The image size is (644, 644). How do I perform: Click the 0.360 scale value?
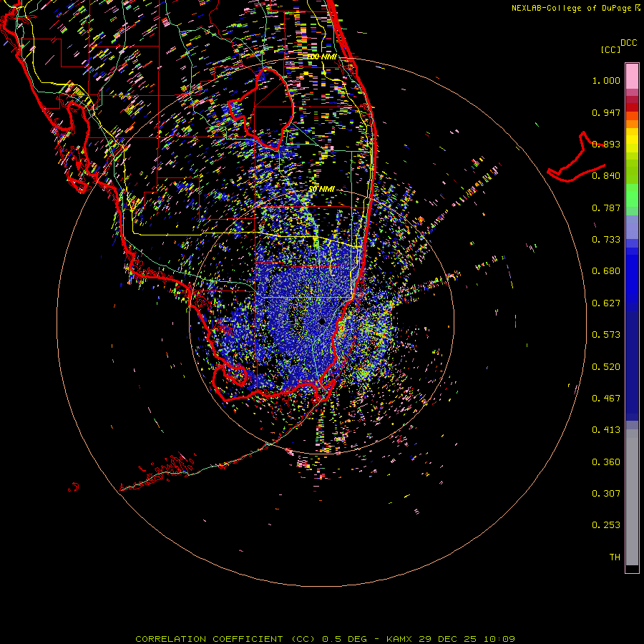click(606, 462)
